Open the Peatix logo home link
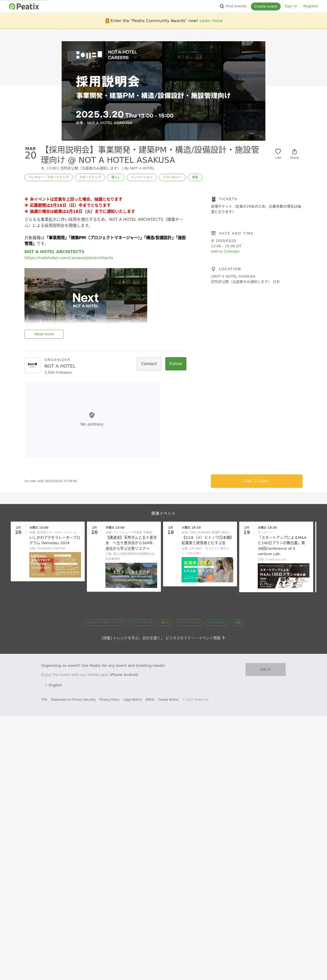 tap(24, 6)
